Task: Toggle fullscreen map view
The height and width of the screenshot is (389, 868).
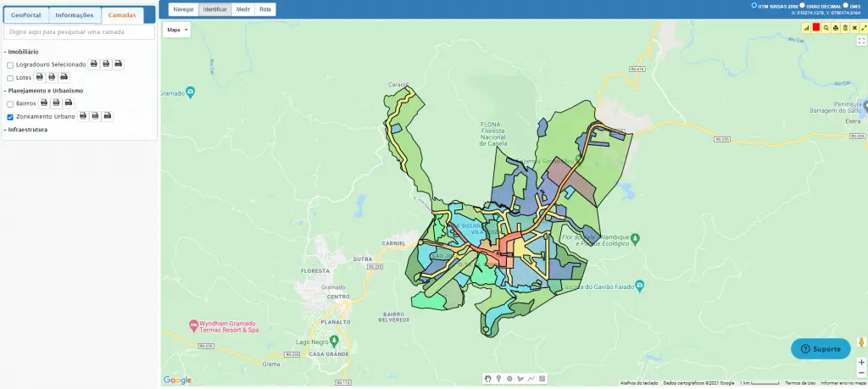Action: click(x=861, y=40)
